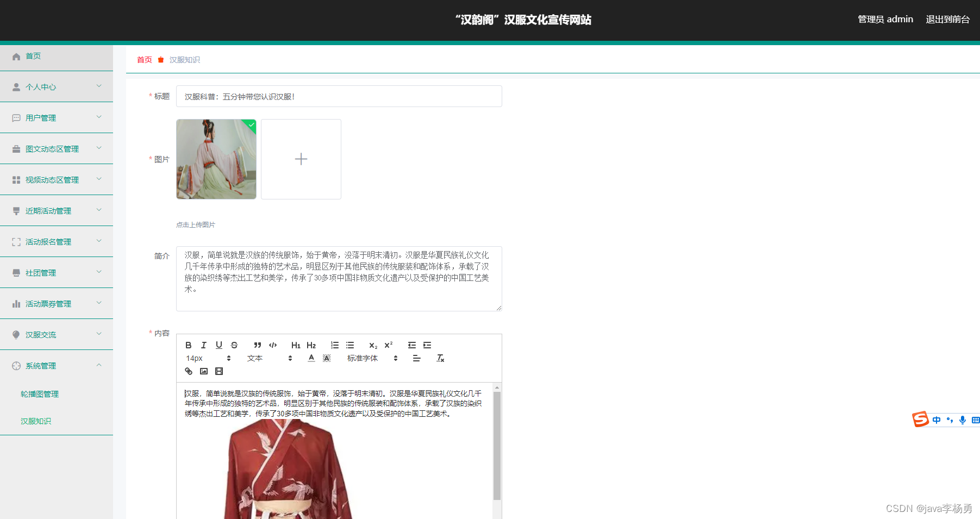Create a bulleted list

[x=350, y=345]
